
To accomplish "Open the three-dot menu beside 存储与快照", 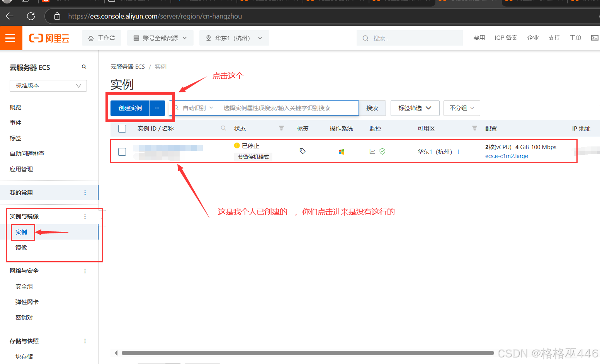I will click(85, 341).
